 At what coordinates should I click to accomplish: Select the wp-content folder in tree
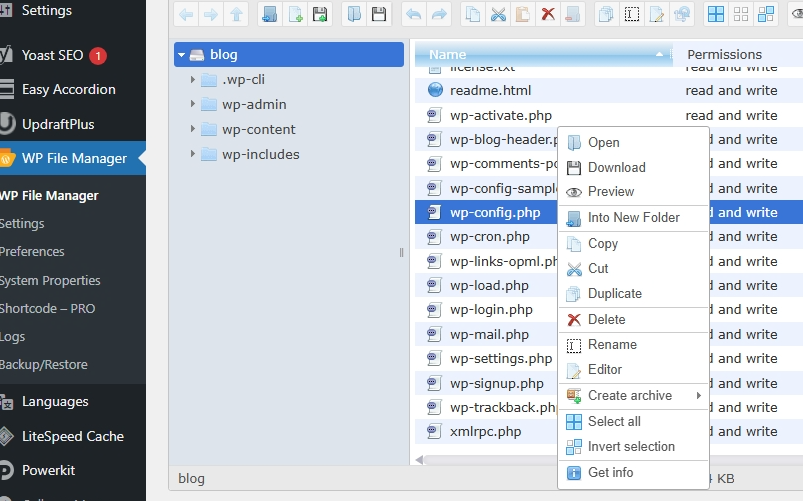259,129
